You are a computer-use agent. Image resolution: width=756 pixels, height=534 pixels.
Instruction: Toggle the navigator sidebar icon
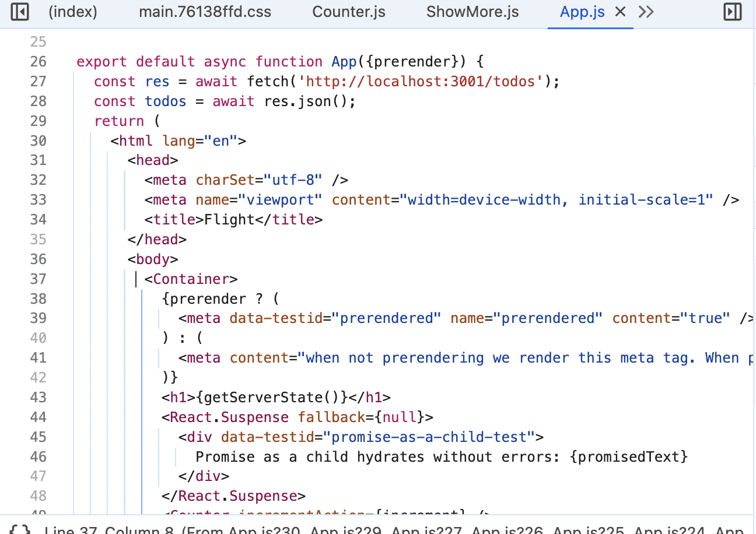(x=20, y=12)
